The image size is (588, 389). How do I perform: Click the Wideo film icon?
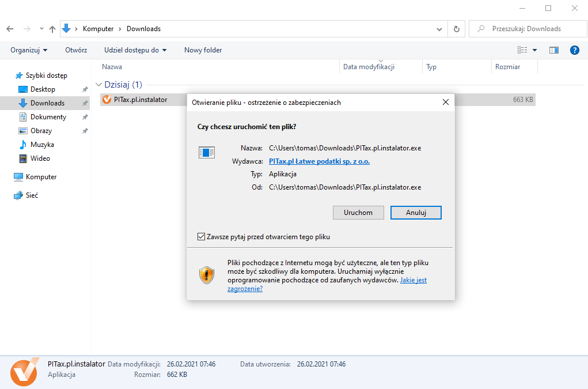coord(23,158)
